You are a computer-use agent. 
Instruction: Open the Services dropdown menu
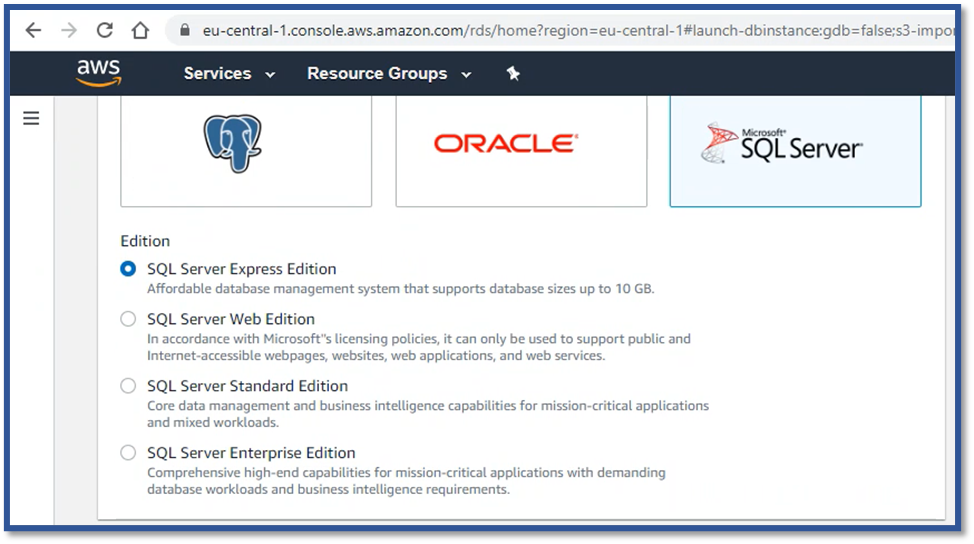pyautogui.click(x=229, y=73)
